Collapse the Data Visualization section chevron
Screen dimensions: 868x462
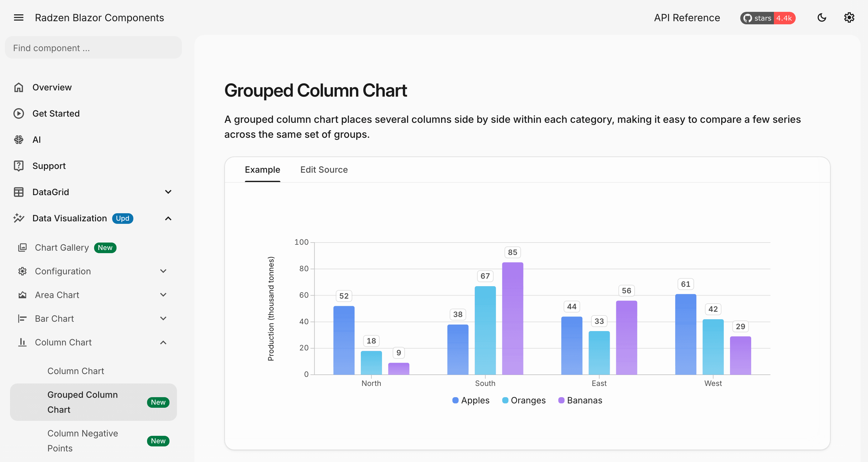pyautogui.click(x=168, y=219)
